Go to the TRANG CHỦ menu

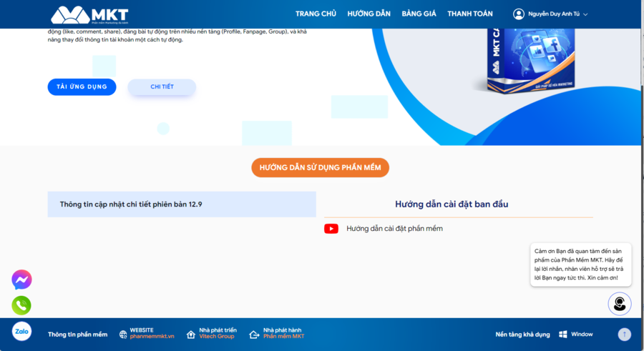[316, 14]
